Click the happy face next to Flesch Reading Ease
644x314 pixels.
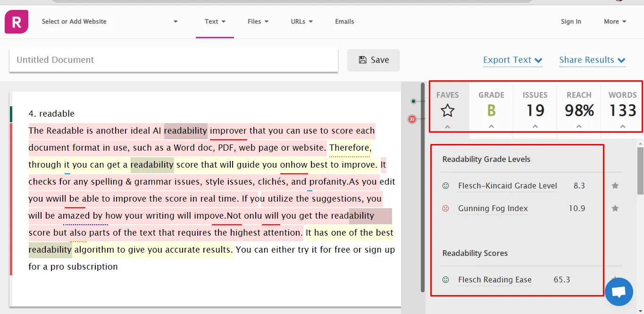pyautogui.click(x=445, y=280)
